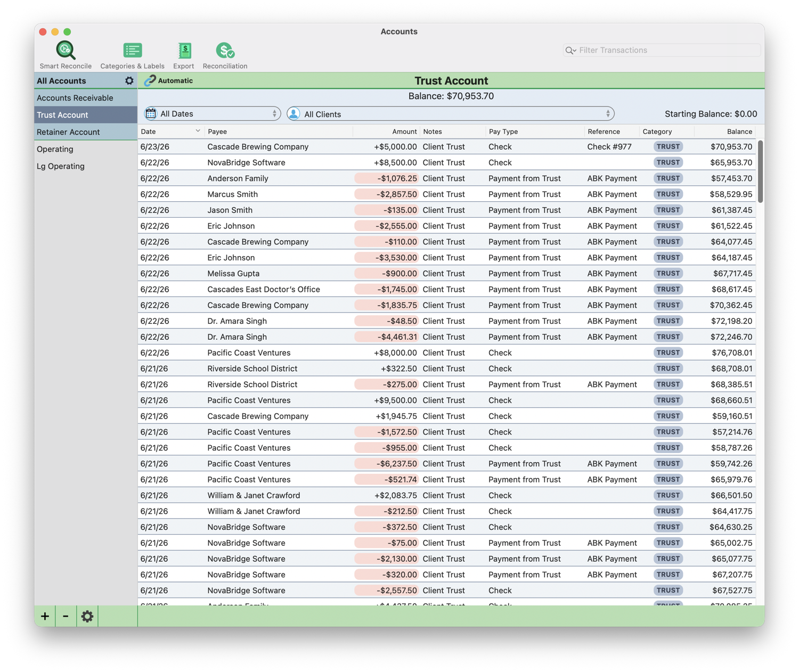Select the -$135.00 Jason Smith amount
The height and width of the screenshot is (672, 799).
tap(387, 210)
